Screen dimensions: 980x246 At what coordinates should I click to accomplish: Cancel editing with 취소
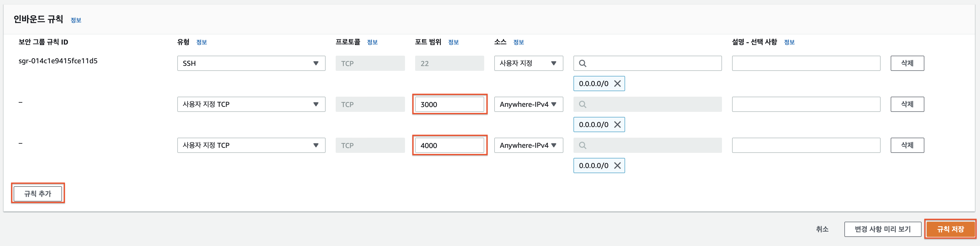822,229
